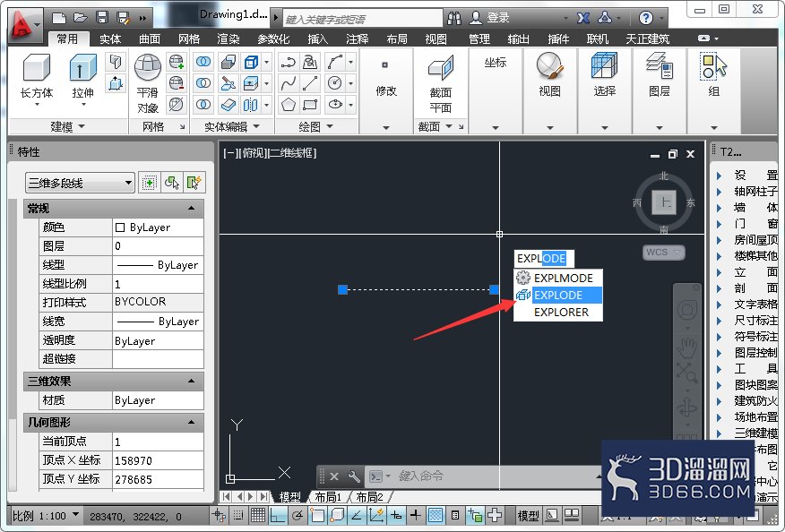Click the 截面平面 section plane tool
The height and width of the screenshot is (532, 785).
point(441,84)
